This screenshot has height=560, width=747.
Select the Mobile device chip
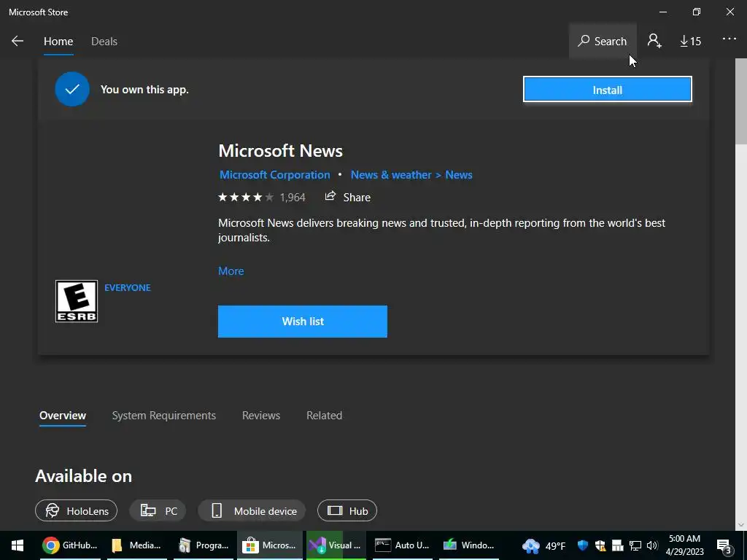coord(252,511)
